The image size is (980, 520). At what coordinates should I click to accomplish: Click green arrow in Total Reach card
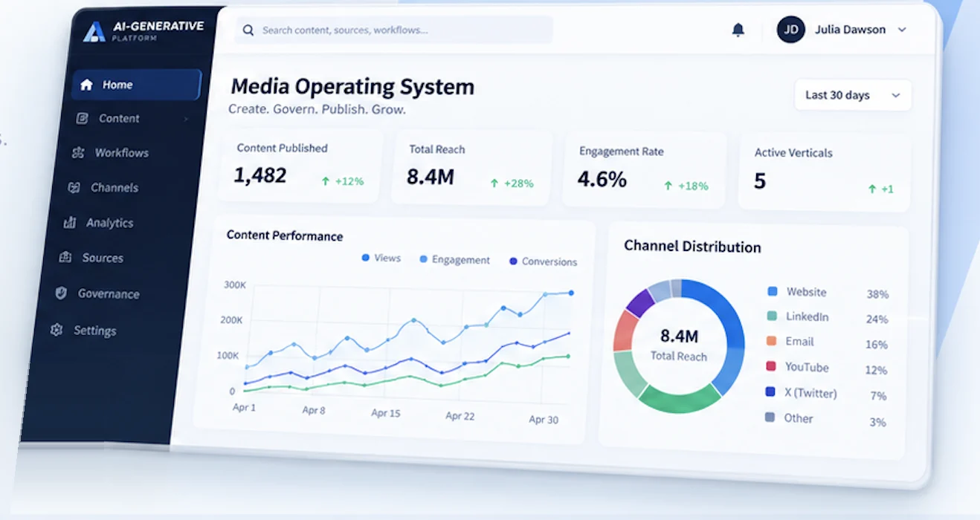tap(494, 183)
